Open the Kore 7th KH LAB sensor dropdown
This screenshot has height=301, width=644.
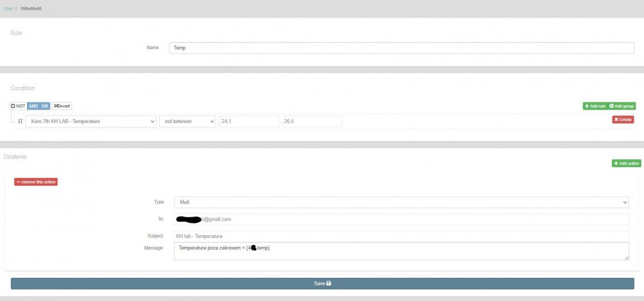click(91, 121)
